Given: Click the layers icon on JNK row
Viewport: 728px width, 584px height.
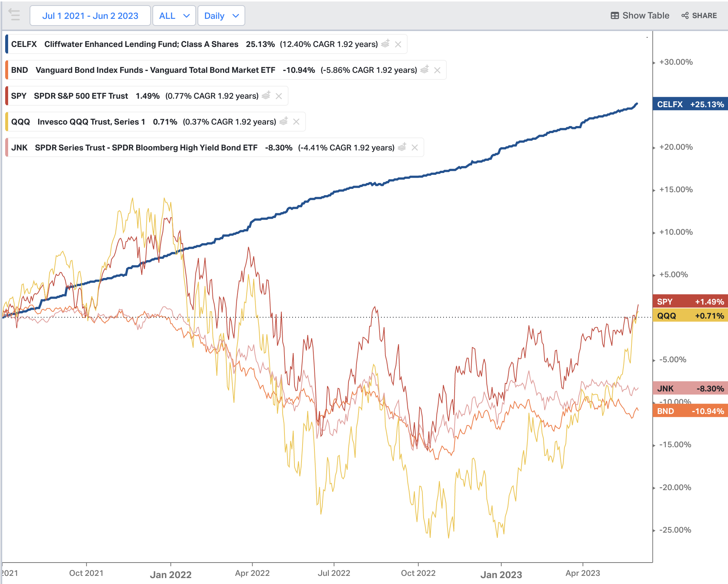Looking at the screenshot, I should click(x=402, y=147).
